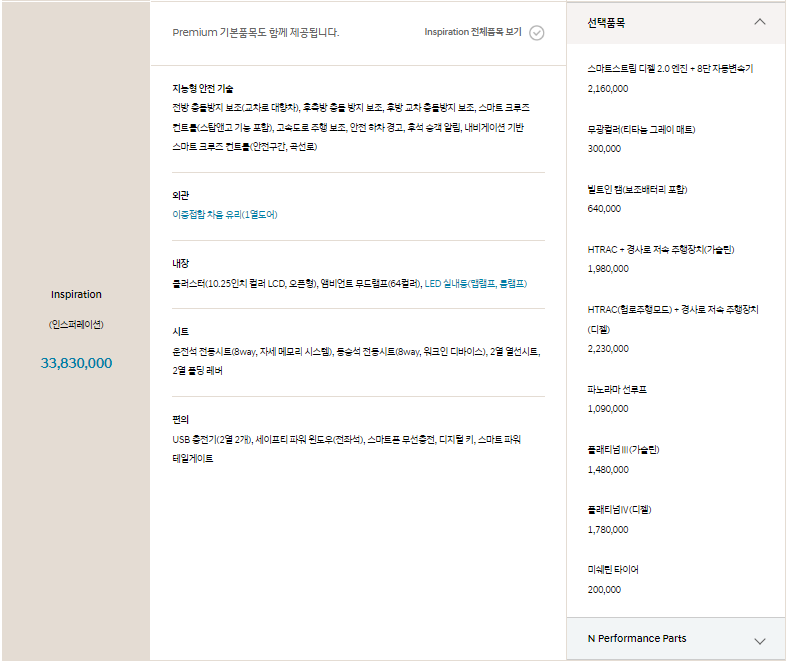Select 무광컬러(티타늄 그레이 매트) option
The image size is (789, 662).
tap(641, 130)
